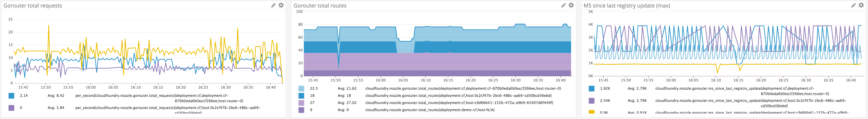
Task: Open gear menu on Gorouter total routes panel
Action: click(571, 5)
